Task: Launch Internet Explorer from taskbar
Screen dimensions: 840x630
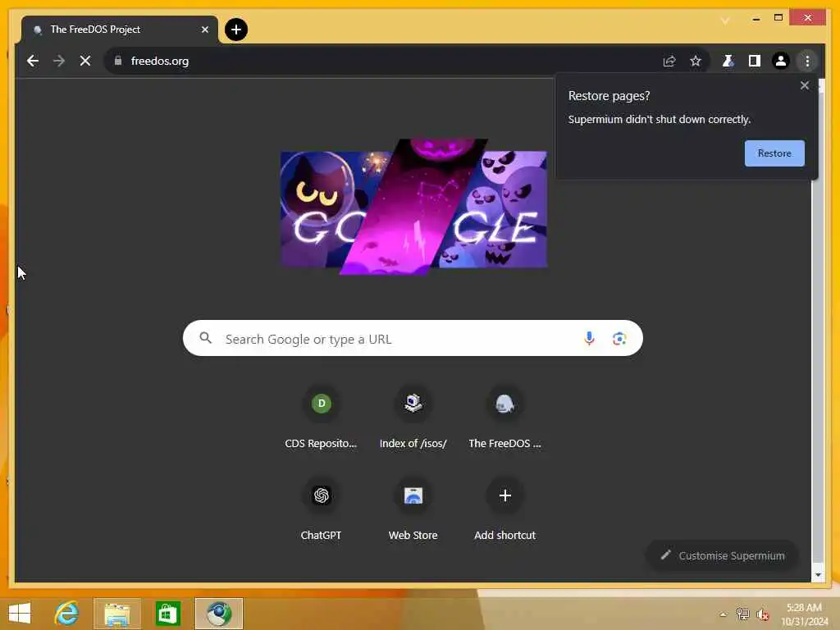Action: (67, 614)
